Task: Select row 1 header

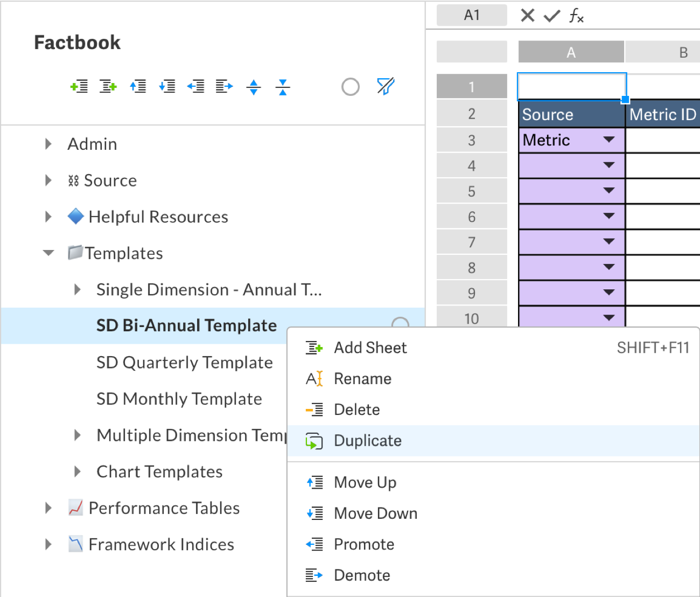Action: click(472, 86)
